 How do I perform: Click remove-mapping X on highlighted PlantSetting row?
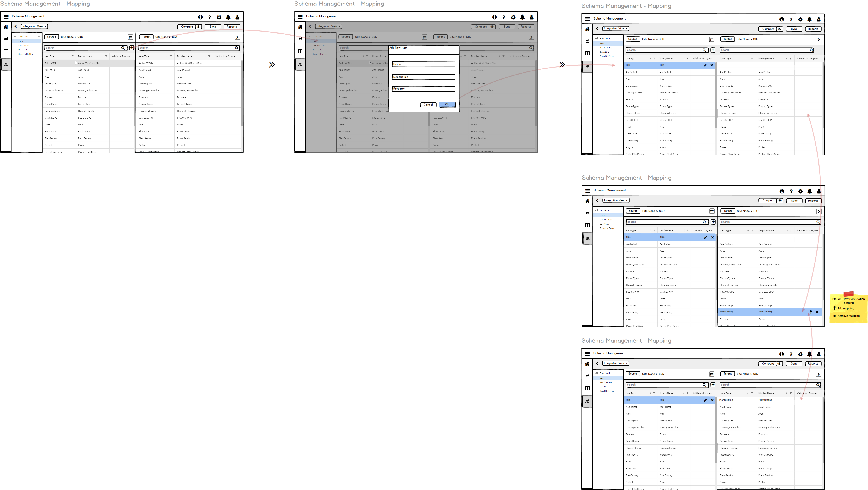click(817, 312)
